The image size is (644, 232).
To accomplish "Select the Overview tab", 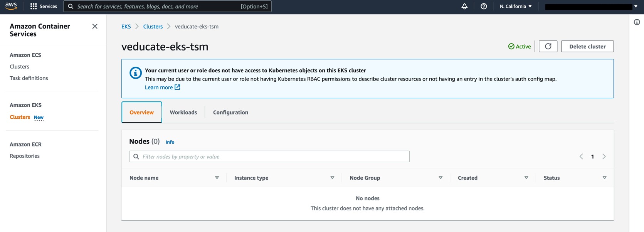I will point(141,112).
